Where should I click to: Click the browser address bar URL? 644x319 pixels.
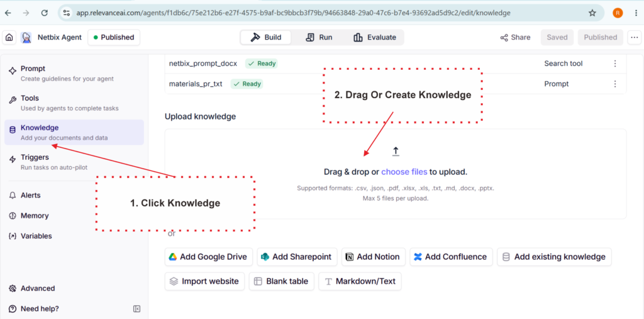(x=293, y=13)
